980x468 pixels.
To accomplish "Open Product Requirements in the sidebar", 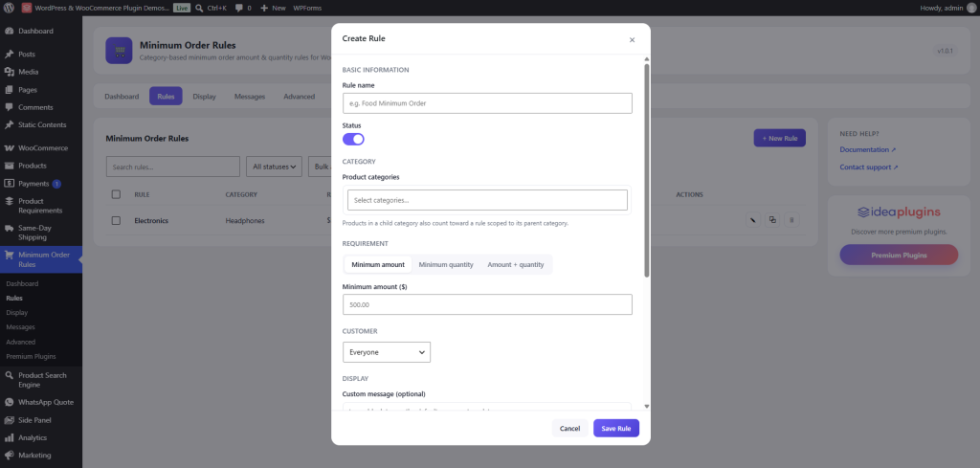I will coord(40,206).
